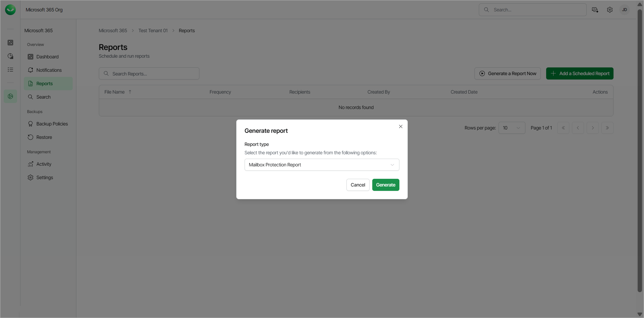The image size is (644, 318).
Task: Open the JD user avatar menu
Action: point(625,10)
